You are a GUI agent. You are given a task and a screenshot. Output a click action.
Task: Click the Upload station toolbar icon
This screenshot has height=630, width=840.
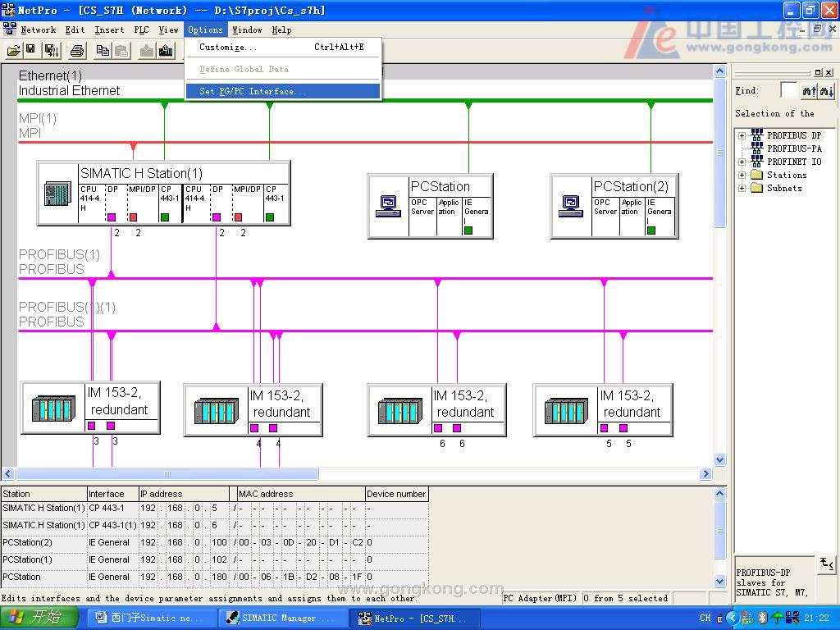(166, 51)
